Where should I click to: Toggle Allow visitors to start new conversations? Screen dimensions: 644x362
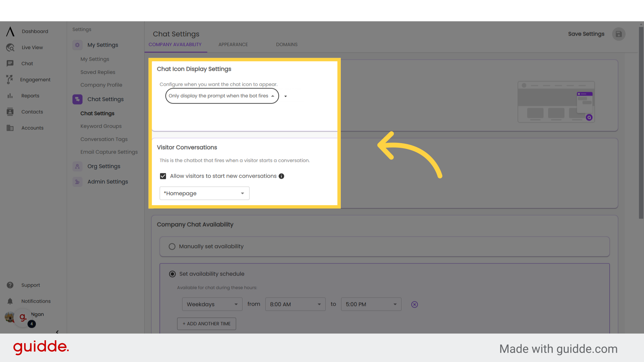coord(163,176)
